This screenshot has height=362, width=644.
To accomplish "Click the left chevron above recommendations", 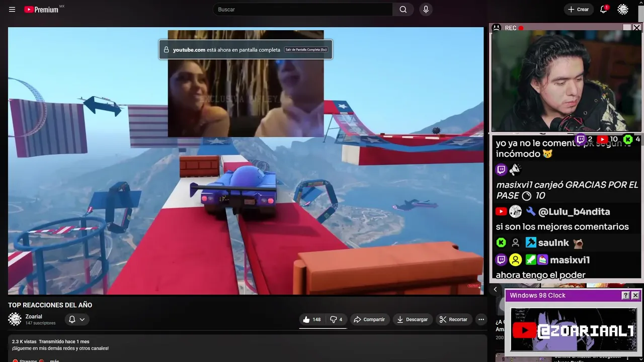I will [495, 289].
